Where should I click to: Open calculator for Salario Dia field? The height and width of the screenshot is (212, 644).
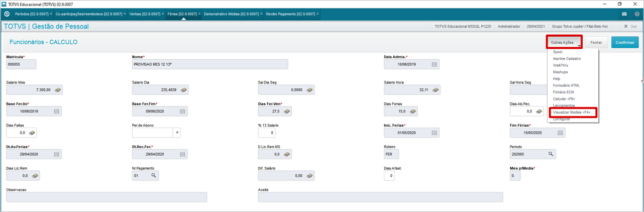click(183, 90)
